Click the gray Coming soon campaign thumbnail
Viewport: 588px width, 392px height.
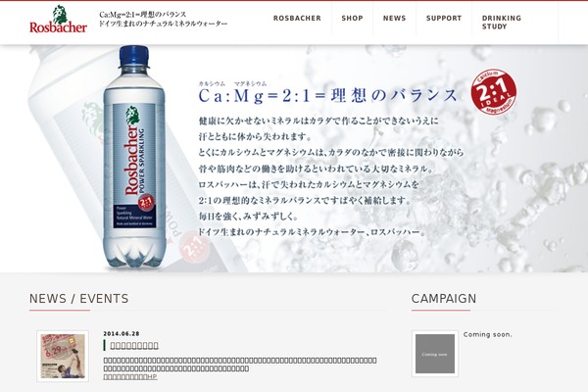435,354
